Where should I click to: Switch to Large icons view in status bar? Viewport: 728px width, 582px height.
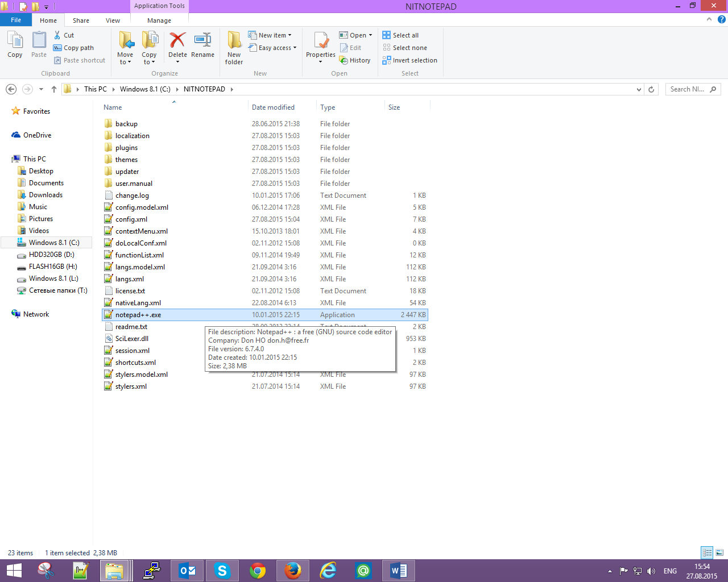pos(719,552)
